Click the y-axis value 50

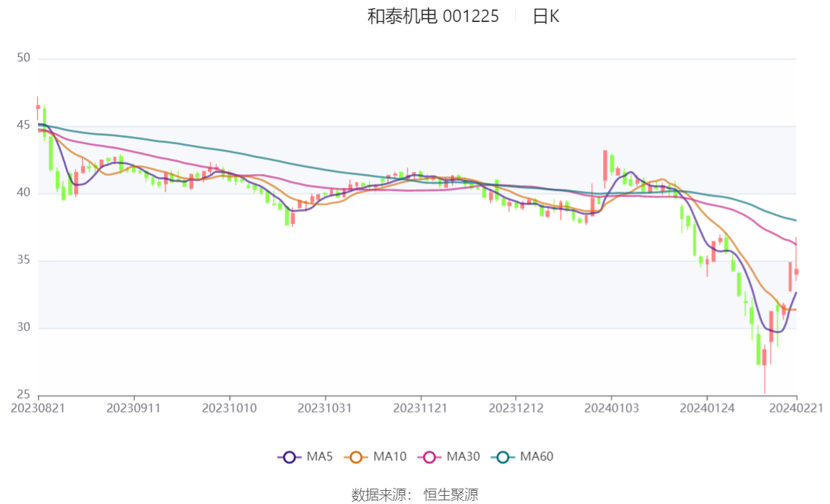[x=23, y=58]
